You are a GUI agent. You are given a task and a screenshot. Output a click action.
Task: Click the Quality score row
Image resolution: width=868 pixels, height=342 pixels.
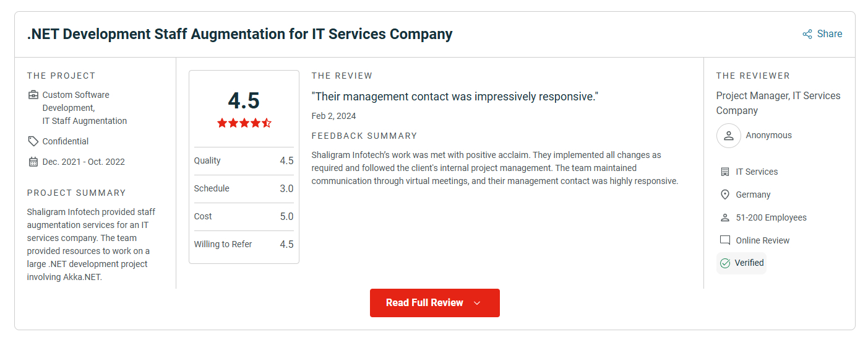point(244,160)
